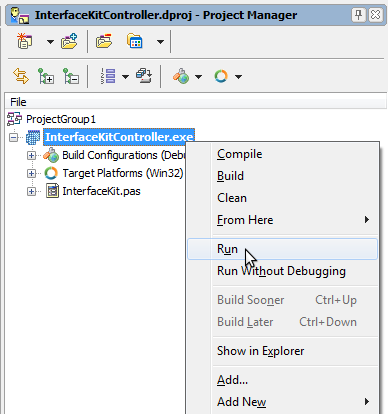This screenshot has width=388, height=414.
Task: Click the Expand all tree nodes icon
Action: tap(46, 76)
